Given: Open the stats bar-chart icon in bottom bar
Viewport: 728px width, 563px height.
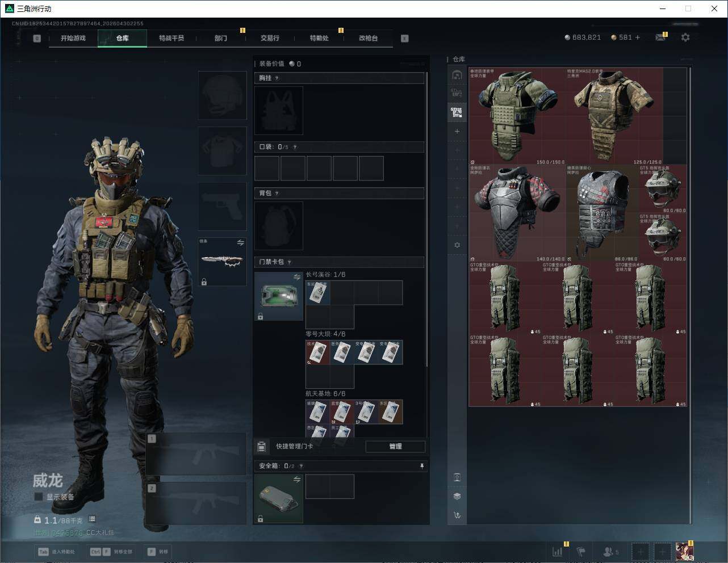Looking at the screenshot, I should point(558,551).
